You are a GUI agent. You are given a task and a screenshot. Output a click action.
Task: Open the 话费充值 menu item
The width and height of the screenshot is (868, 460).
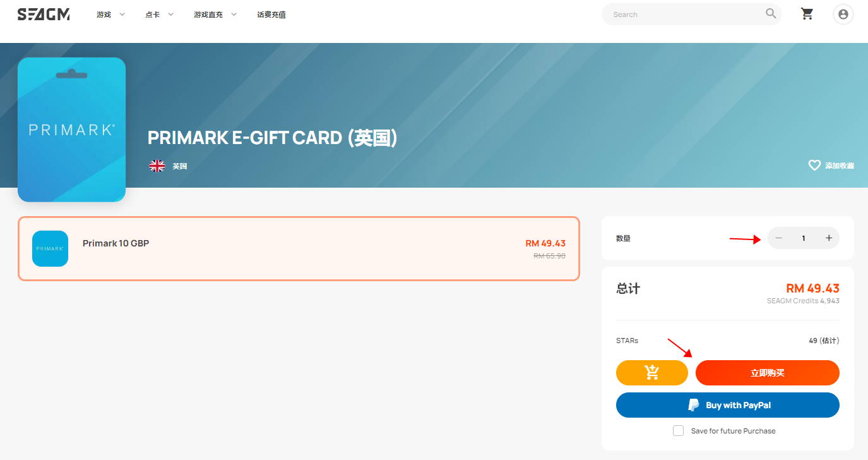(x=271, y=15)
